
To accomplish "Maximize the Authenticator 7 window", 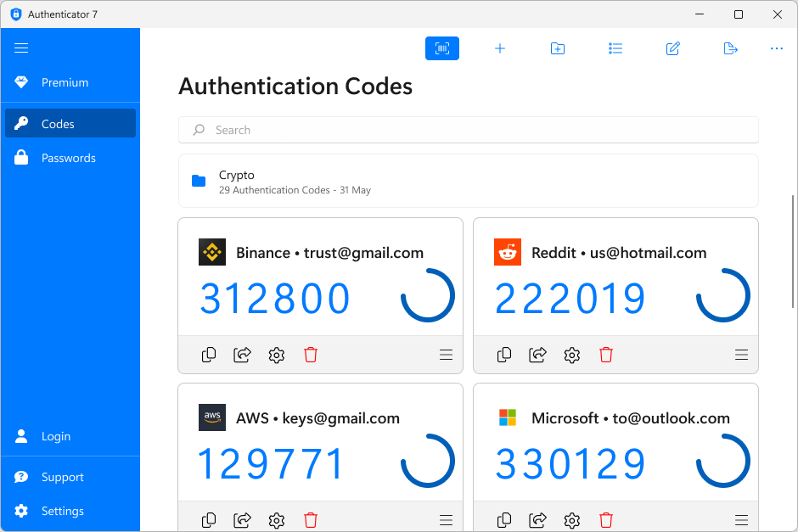I will coord(739,14).
